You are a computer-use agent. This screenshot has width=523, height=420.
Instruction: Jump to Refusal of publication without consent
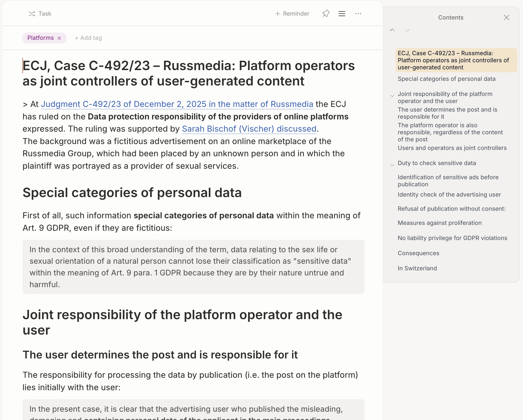click(452, 209)
